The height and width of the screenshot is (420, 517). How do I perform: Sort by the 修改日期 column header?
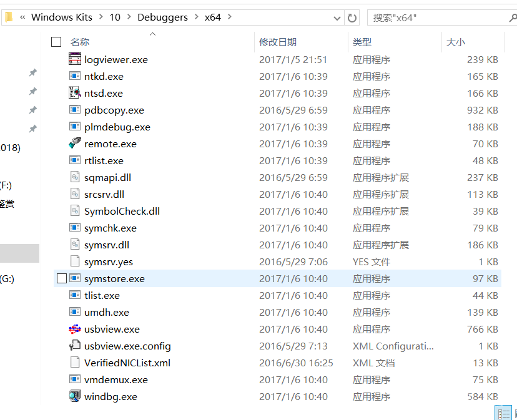point(278,42)
